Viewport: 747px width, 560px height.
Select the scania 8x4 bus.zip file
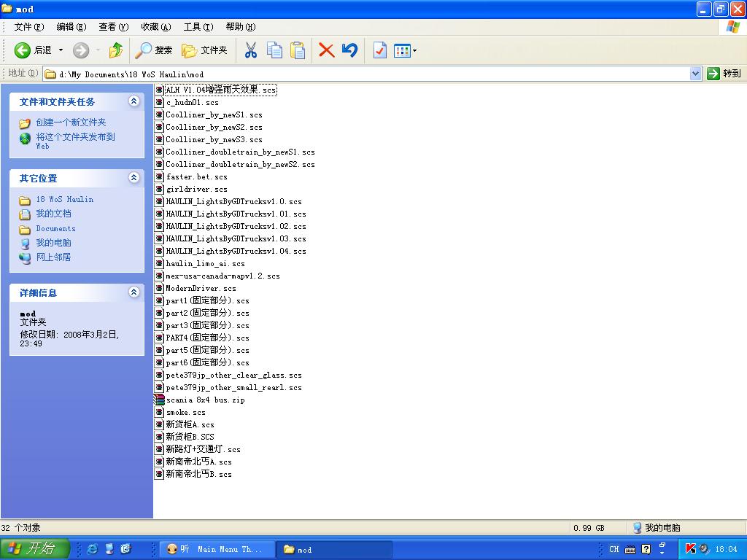click(x=204, y=400)
